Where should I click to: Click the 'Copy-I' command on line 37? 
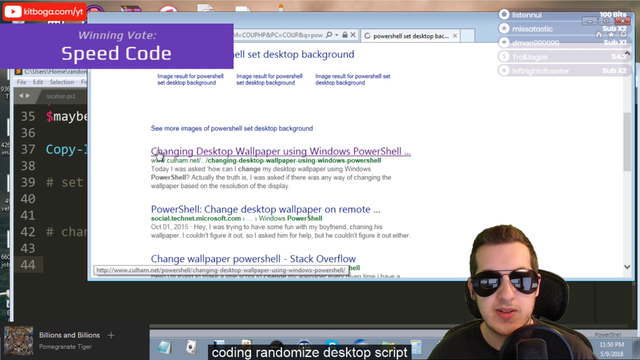[x=67, y=149]
